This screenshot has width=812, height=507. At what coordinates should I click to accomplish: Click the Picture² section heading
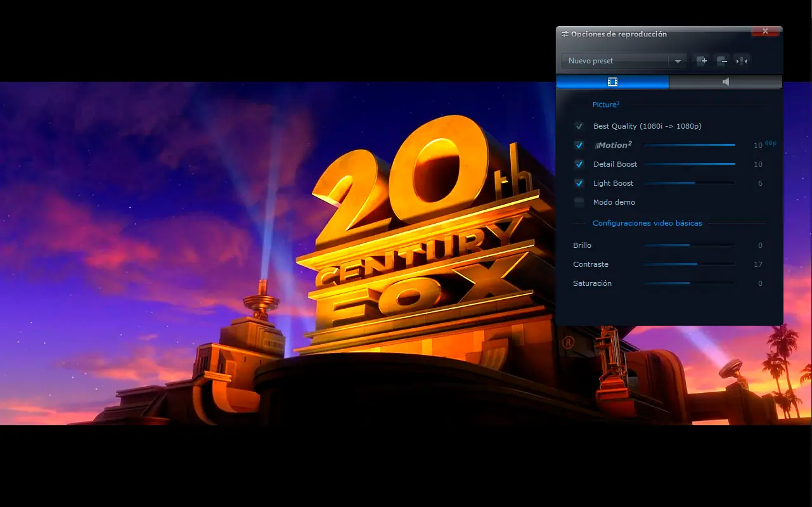(x=606, y=105)
